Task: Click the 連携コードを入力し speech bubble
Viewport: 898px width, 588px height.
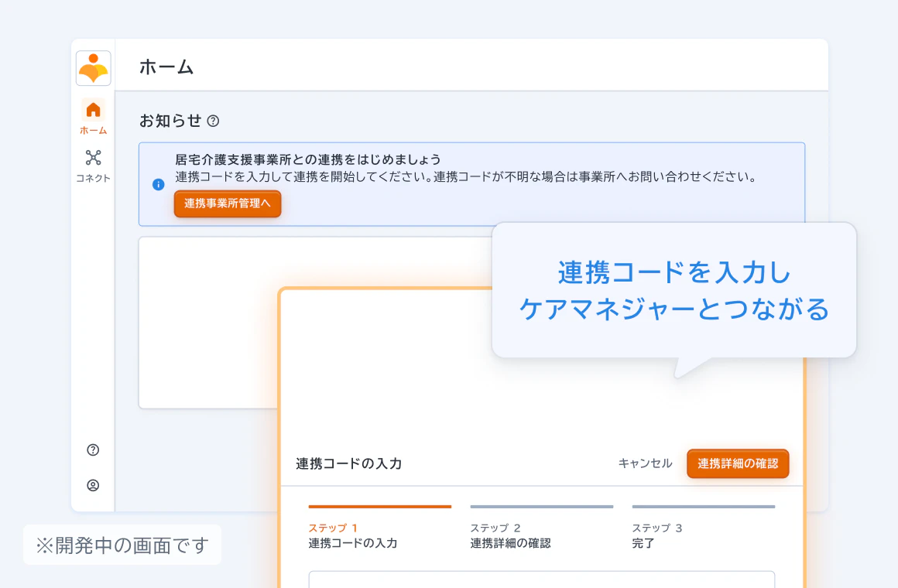Action: 673,290
